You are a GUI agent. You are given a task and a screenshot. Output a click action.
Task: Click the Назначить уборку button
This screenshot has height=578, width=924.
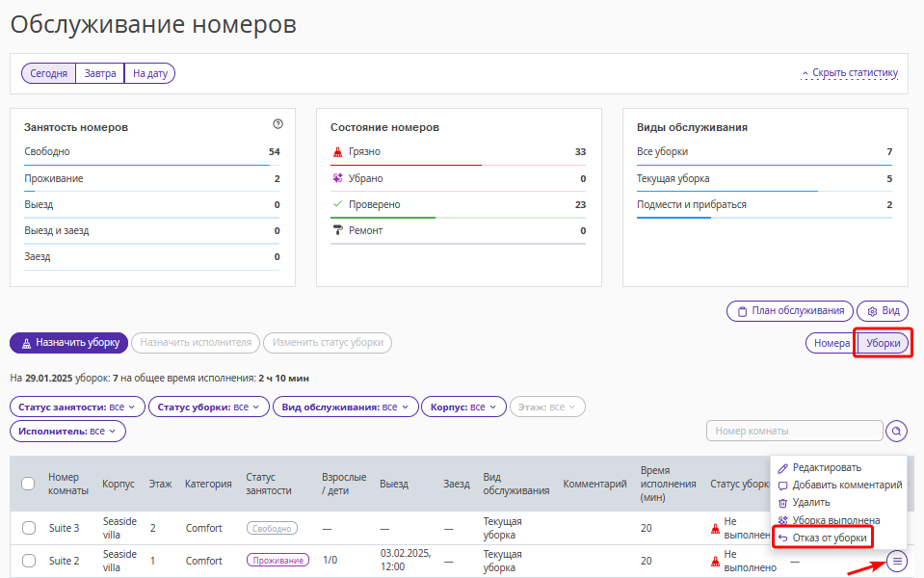pyautogui.click(x=68, y=342)
